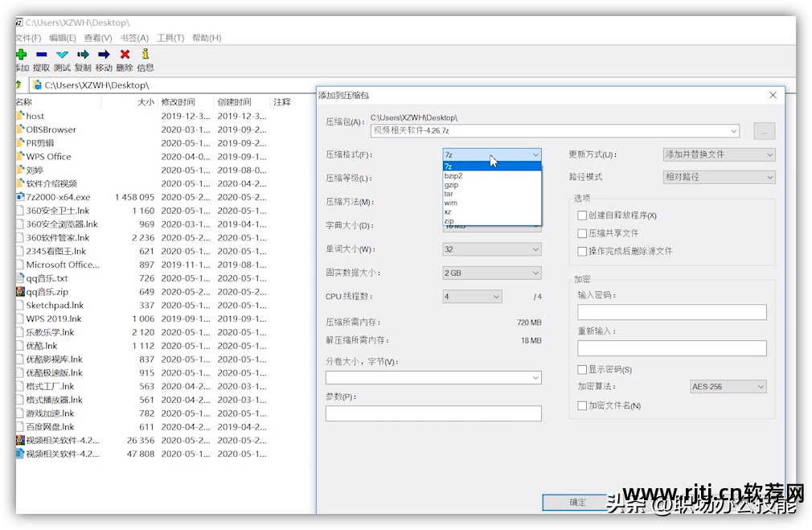This screenshot has width=812, height=530.
Task: Select the 47 808 视频相关软件 file icon
Action: pyautogui.click(x=20, y=454)
